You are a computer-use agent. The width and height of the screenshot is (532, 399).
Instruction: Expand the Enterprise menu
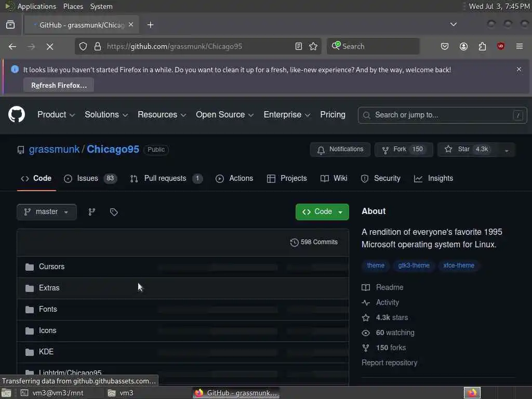pyautogui.click(x=287, y=115)
